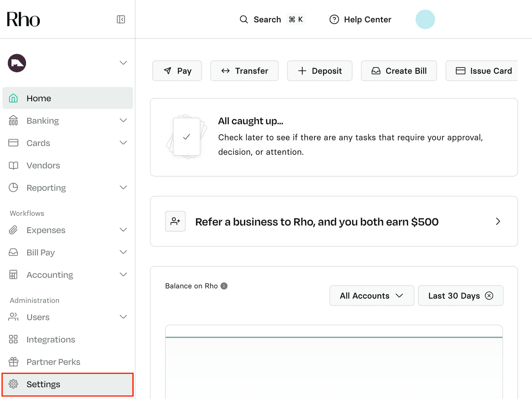Expand the Banking menu chevron
This screenshot has width=532, height=399.
click(123, 120)
